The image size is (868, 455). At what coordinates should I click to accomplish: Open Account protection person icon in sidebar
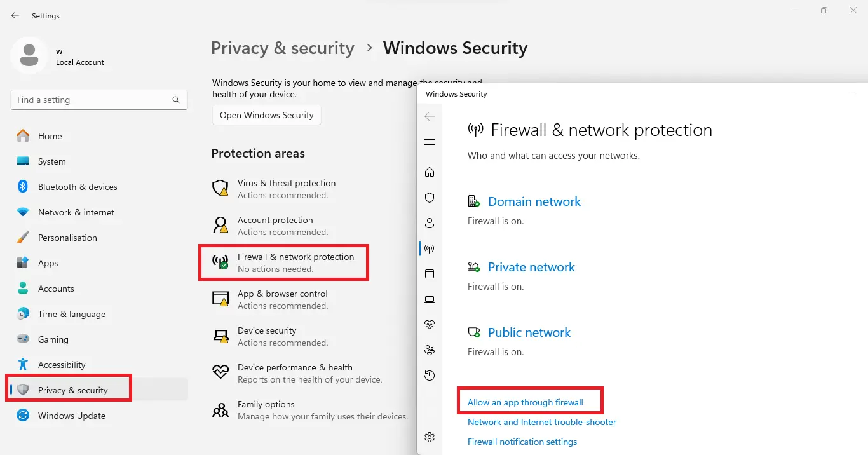pos(430,223)
